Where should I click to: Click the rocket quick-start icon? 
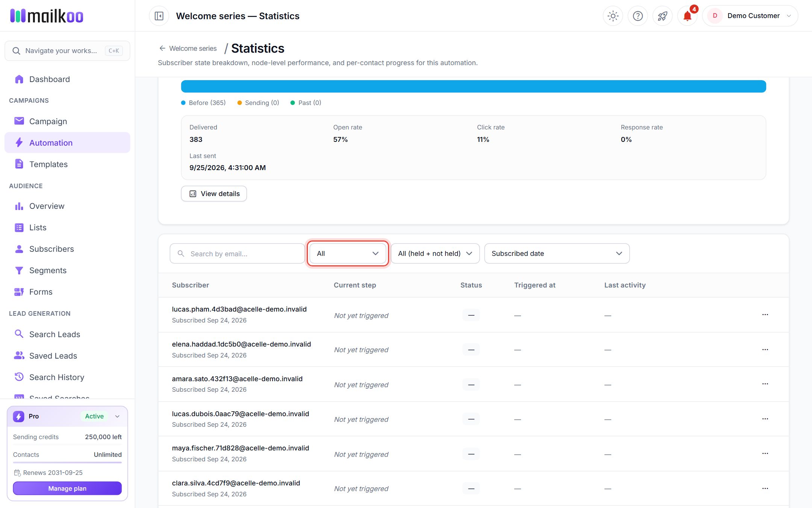(x=662, y=16)
